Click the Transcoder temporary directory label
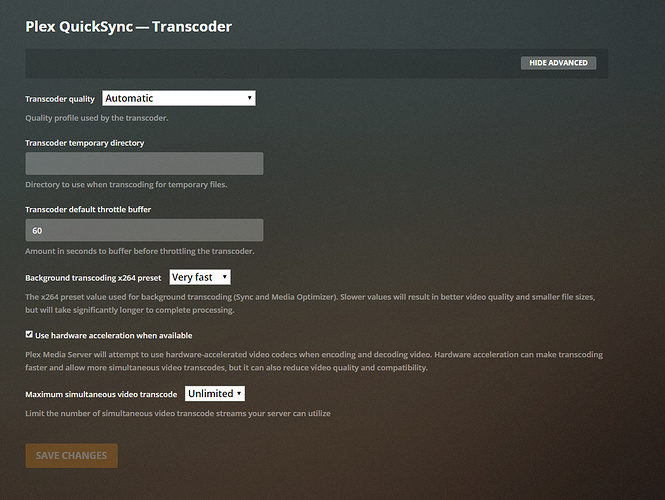The image size is (665, 500). coord(85,143)
